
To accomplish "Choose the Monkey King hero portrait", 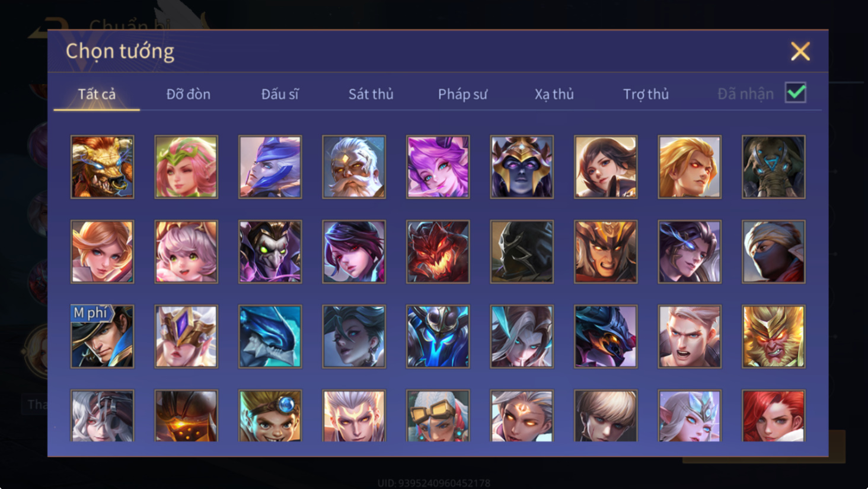I will pyautogui.click(x=773, y=336).
